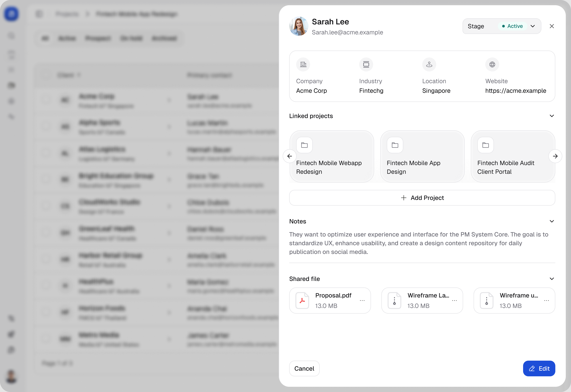This screenshot has height=392, width=571.
Task: Click the user avatar at sidebar bottom
Action: (11, 376)
